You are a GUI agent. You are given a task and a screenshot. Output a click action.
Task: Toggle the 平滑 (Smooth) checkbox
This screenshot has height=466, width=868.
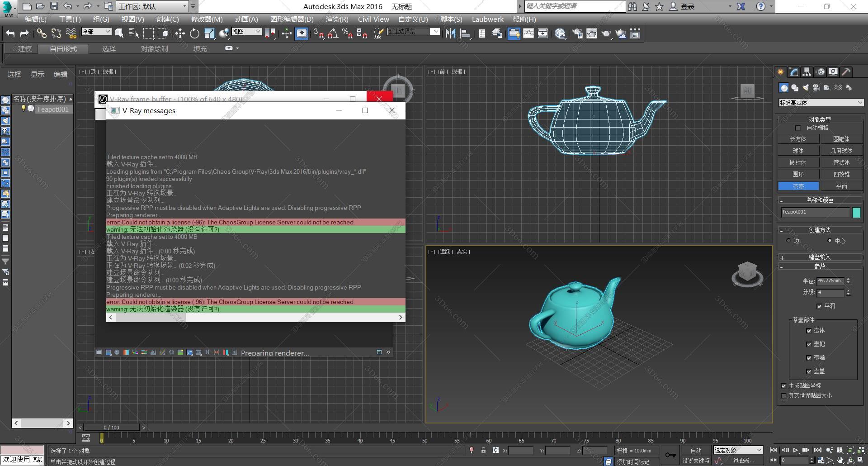(x=819, y=306)
